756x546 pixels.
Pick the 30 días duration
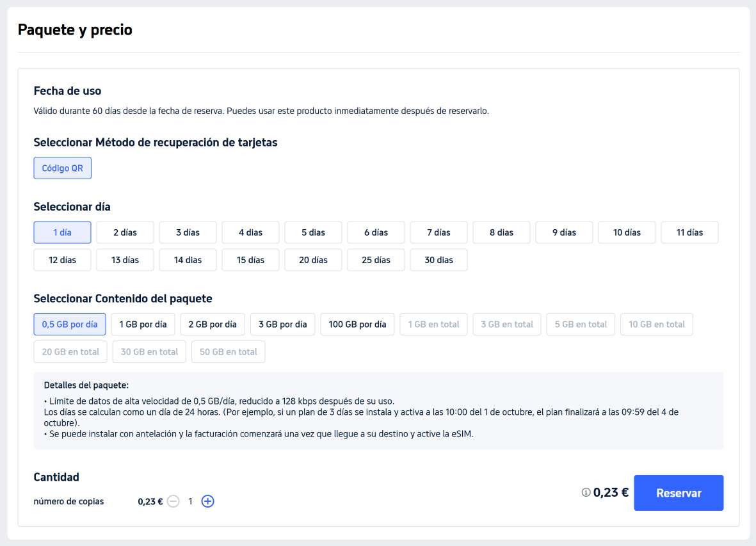438,260
